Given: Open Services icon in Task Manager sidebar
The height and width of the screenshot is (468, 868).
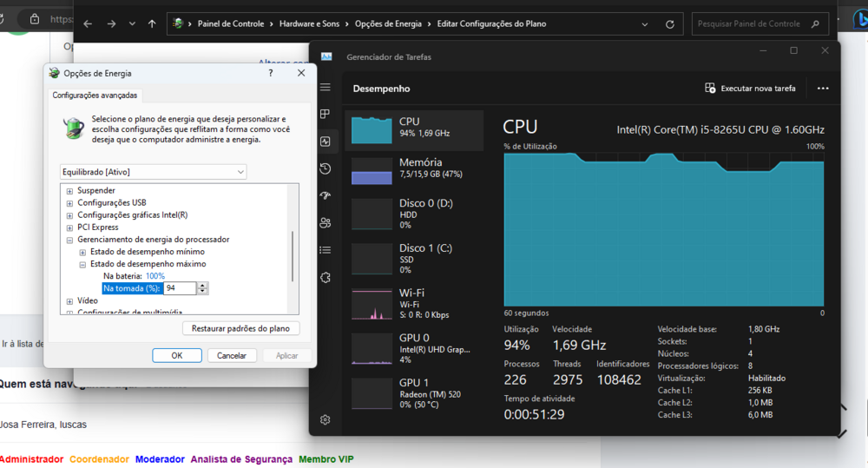Looking at the screenshot, I should [x=325, y=277].
